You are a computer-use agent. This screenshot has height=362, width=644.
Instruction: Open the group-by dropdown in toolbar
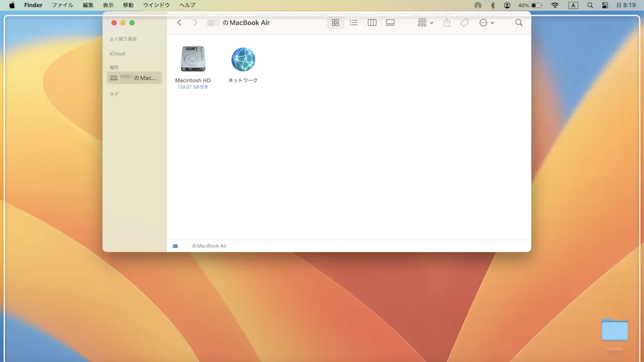coord(425,23)
